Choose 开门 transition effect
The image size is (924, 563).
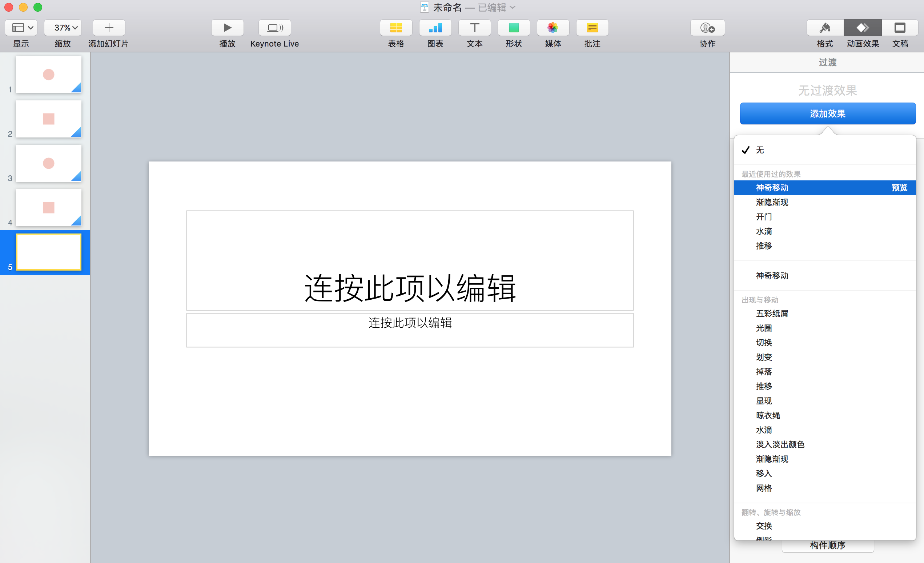[x=825, y=217]
